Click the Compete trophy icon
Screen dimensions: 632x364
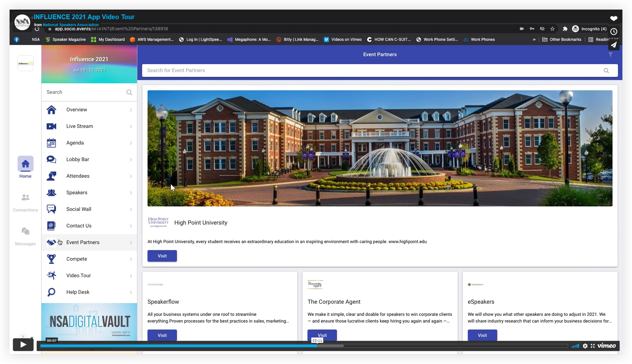[x=51, y=259]
